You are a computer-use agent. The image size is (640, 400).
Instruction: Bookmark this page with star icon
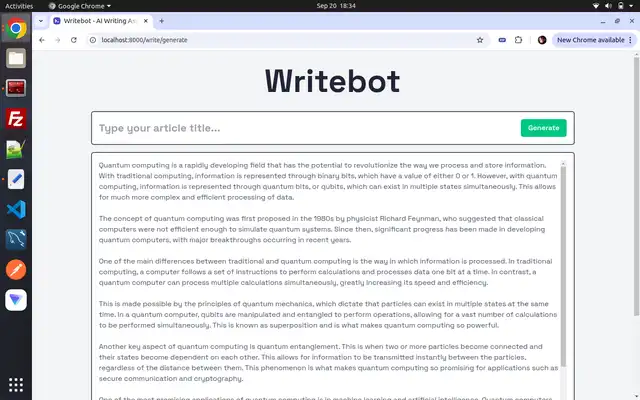(480, 40)
